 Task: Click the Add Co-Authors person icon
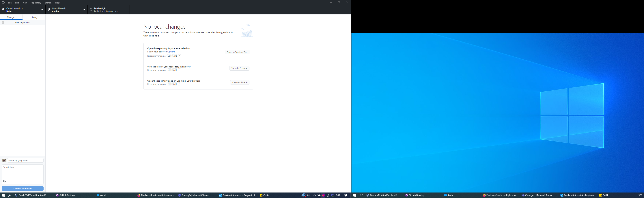[4, 181]
